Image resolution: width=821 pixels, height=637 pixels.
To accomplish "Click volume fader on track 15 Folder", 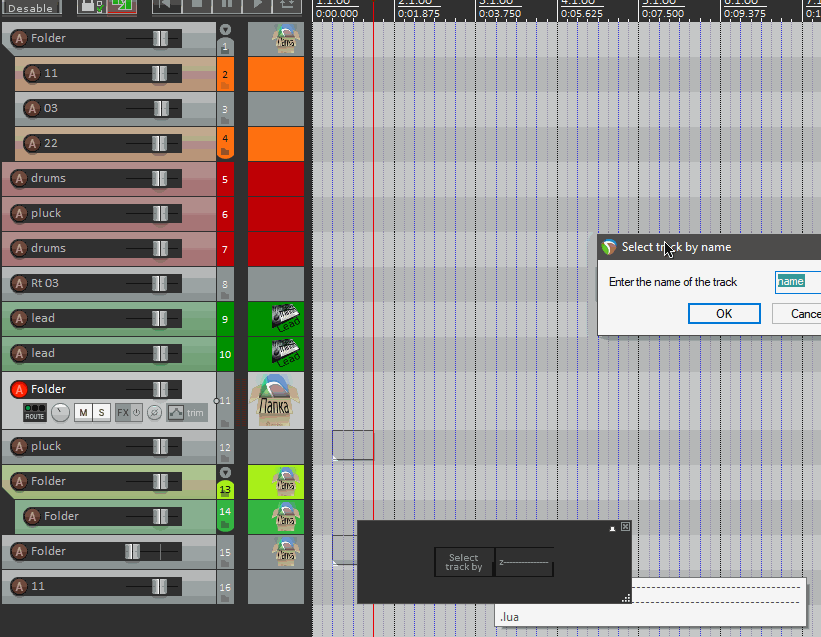I will coord(132,551).
